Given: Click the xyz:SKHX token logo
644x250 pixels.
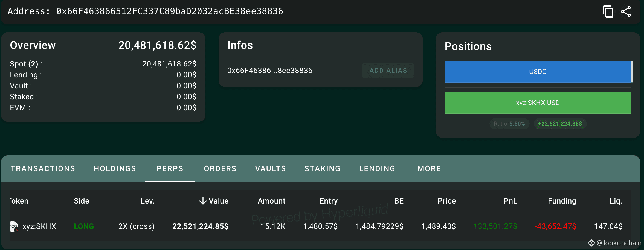Looking at the screenshot, I should click(13, 226).
